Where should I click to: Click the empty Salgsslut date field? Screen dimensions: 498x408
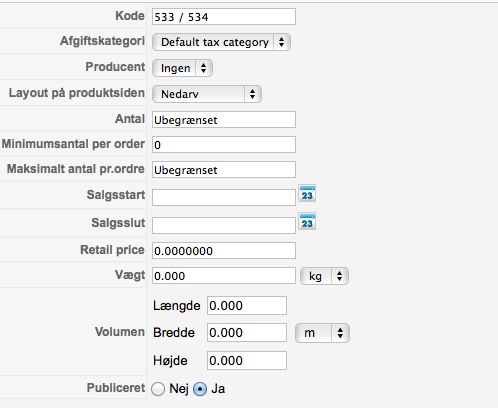point(224,225)
